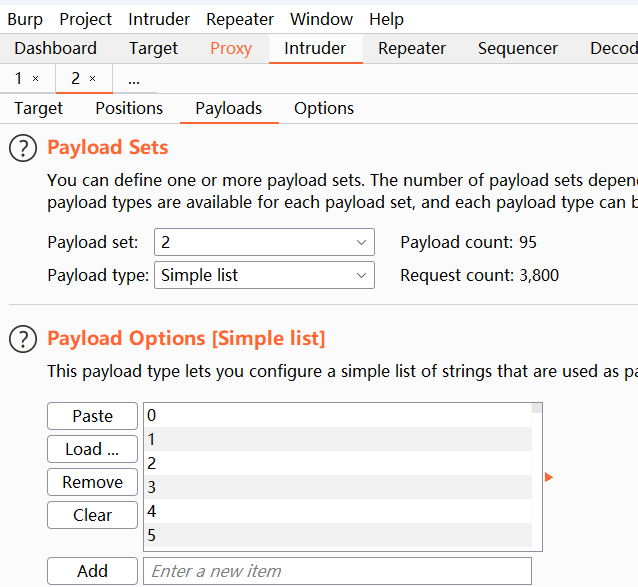Open the Options sub-tab

[324, 108]
